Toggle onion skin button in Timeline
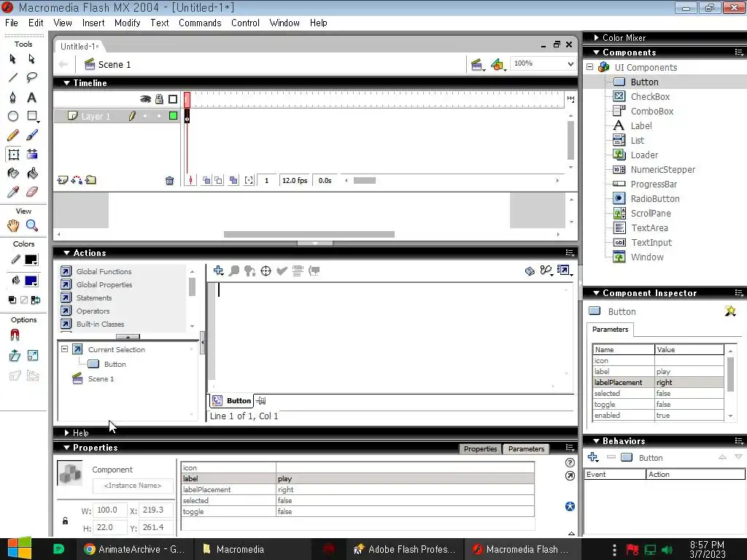 [x=206, y=181]
